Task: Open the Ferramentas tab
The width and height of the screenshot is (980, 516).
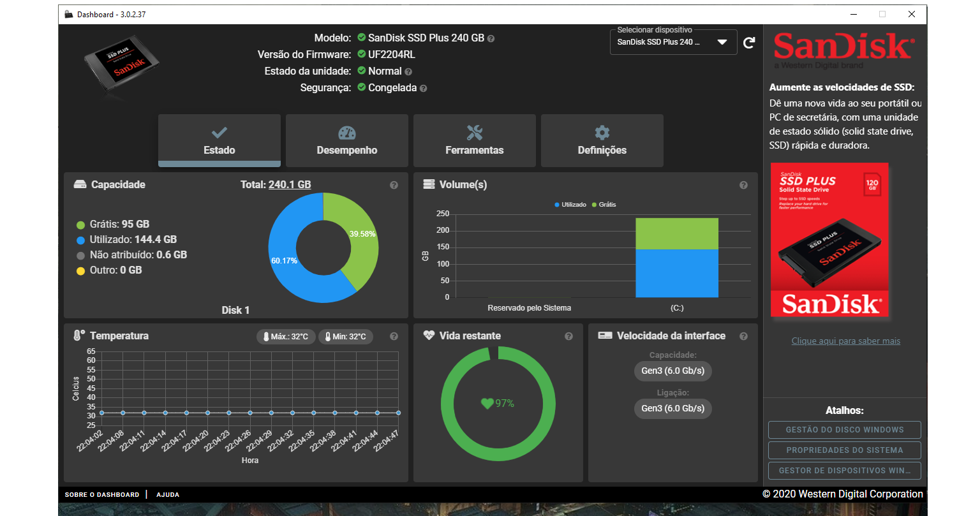Action: 475,140
